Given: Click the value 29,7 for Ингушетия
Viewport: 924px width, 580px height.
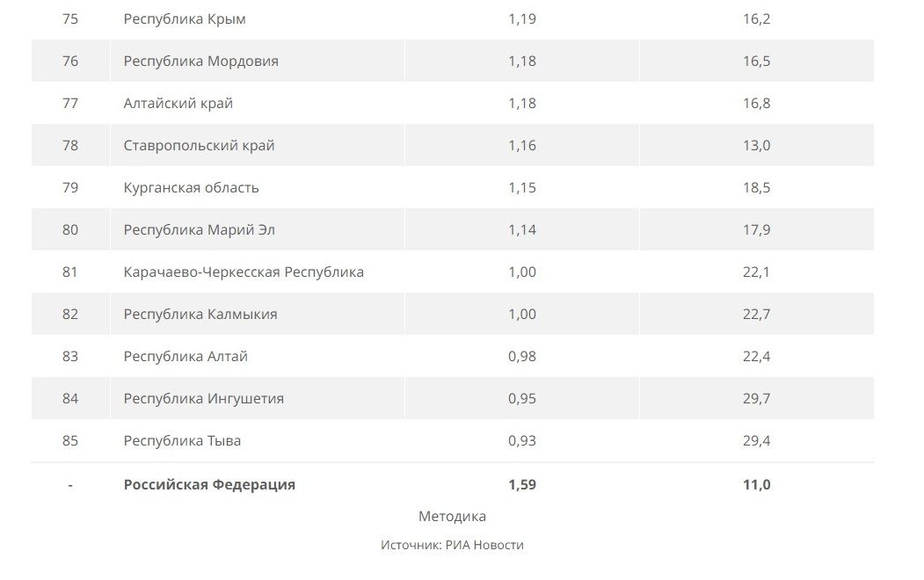Looking at the screenshot, I should 757,399.
